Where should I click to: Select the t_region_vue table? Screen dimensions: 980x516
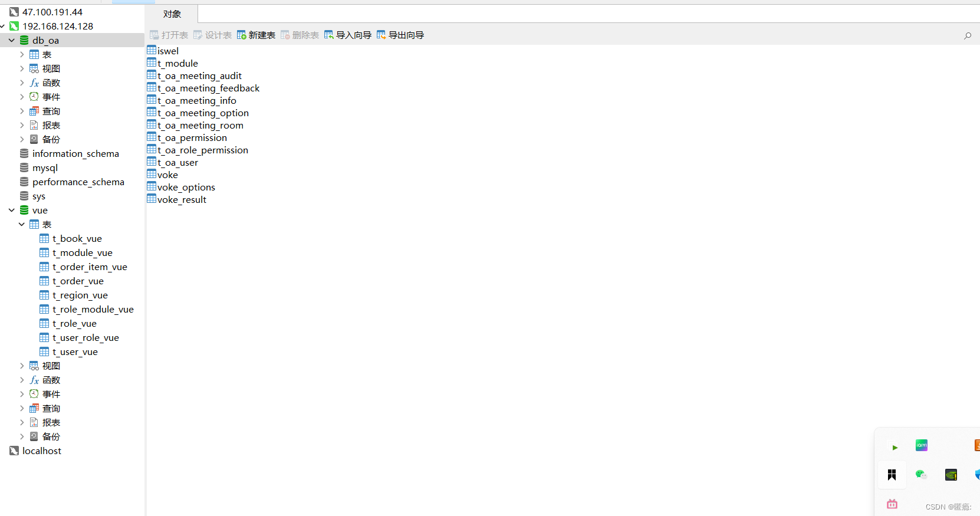[x=80, y=295]
